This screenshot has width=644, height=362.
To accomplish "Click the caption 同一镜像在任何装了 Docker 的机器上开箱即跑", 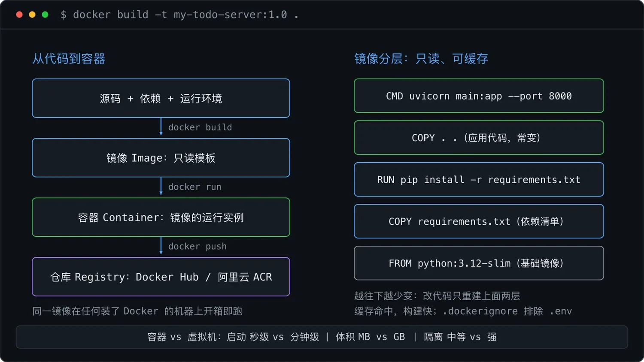I will (x=137, y=311).
